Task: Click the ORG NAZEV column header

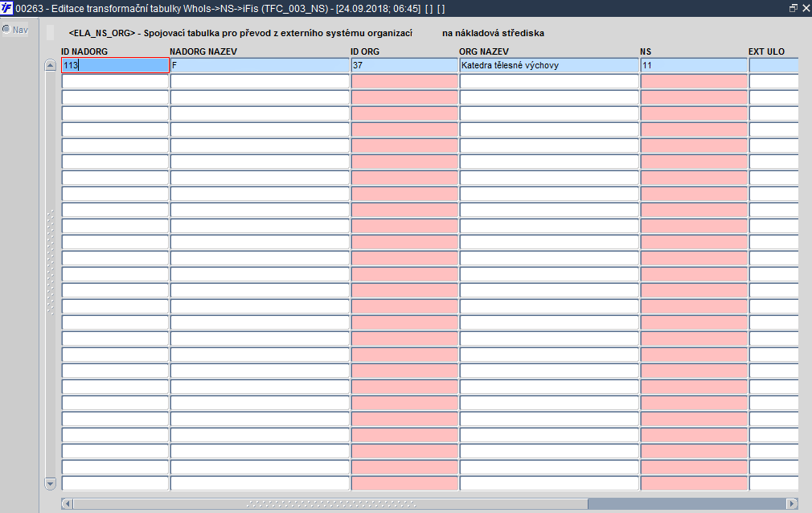Action: [x=484, y=51]
